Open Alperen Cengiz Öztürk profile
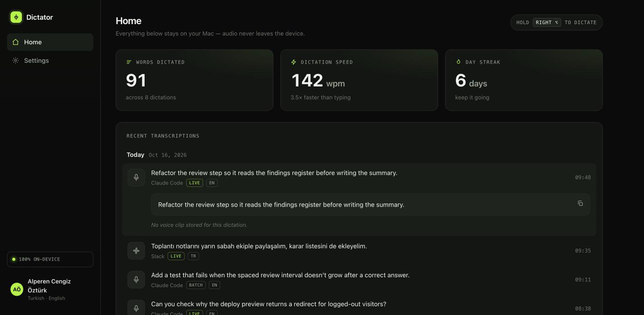Screen dimensions: 644x315 tap(50, 290)
